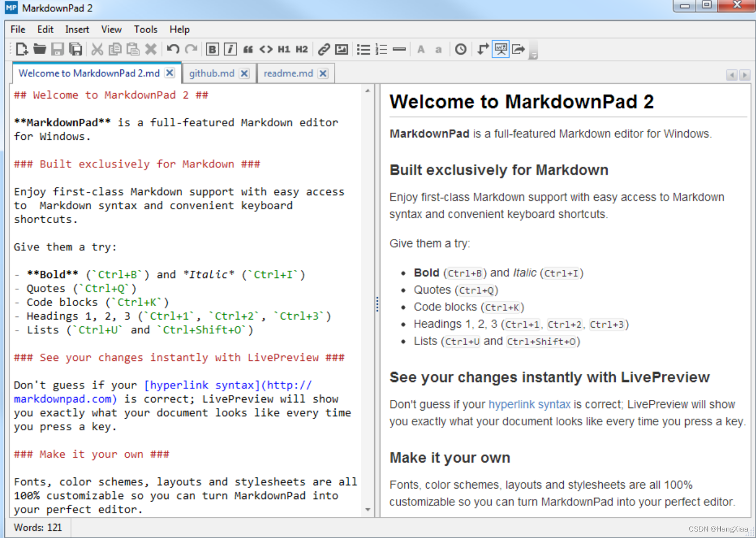Click the Save All icon
The height and width of the screenshot is (538, 756).
(75, 49)
